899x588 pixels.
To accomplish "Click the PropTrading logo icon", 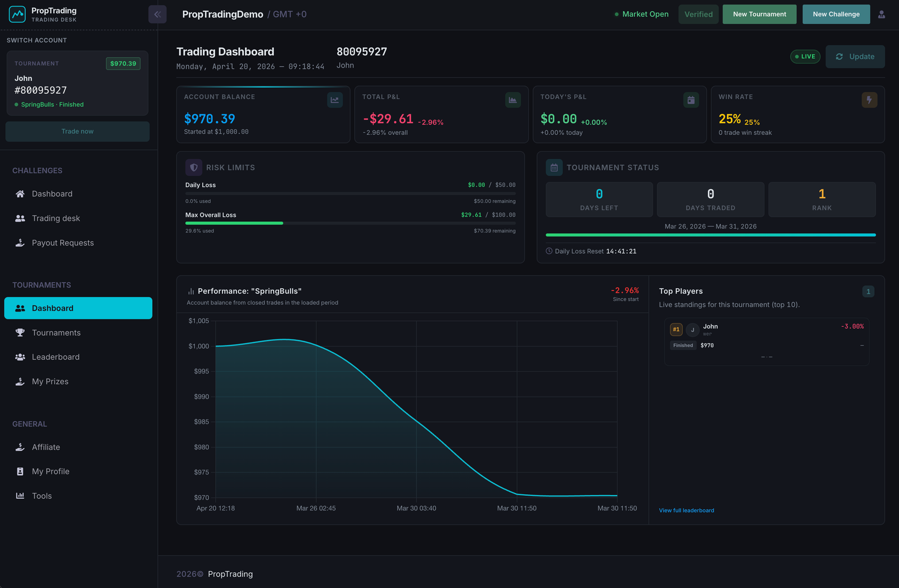I will point(17,15).
